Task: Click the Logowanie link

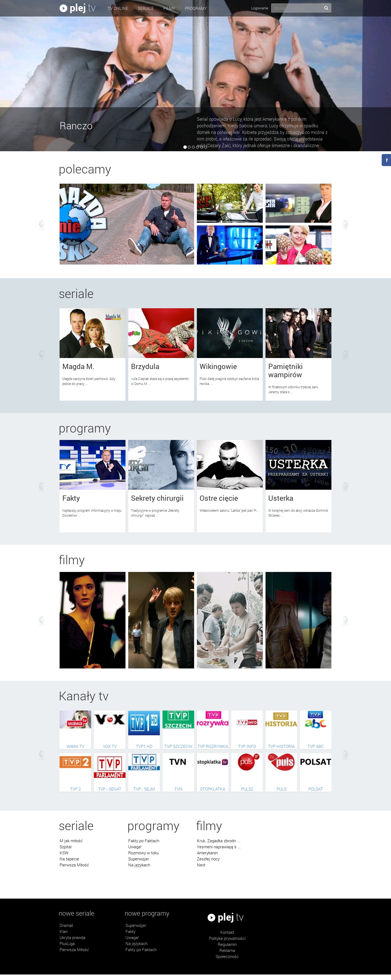Action: (x=259, y=8)
